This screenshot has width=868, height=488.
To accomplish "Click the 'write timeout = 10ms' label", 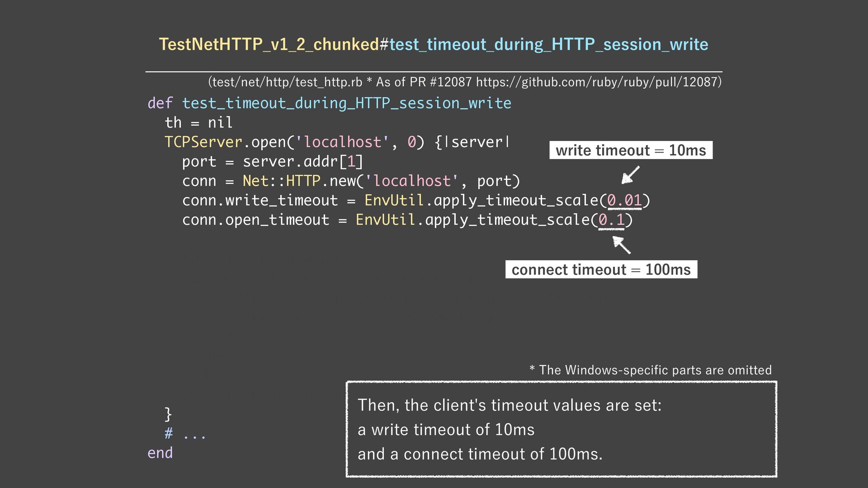I will click(x=631, y=150).
